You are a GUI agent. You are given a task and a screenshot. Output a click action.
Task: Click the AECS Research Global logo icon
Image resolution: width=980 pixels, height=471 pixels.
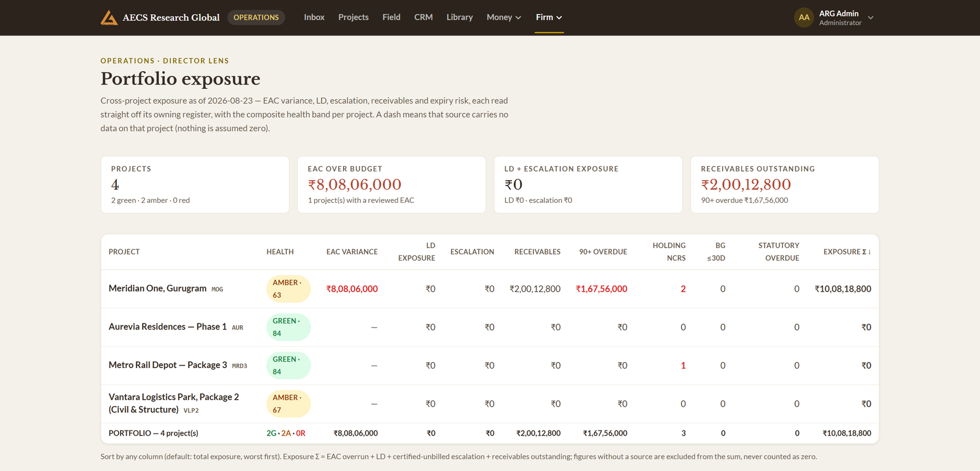[x=109, y=17]
